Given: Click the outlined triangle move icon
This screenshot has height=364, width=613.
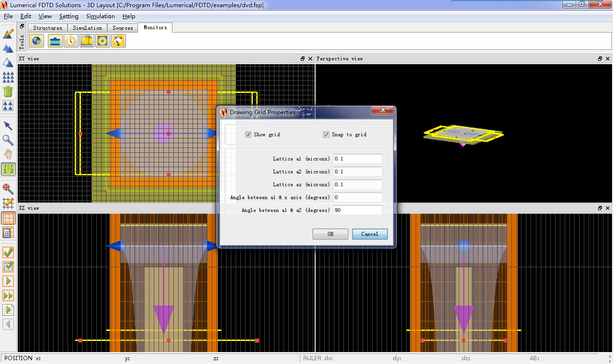Looking at the screenshot, I should coord(8,63).
